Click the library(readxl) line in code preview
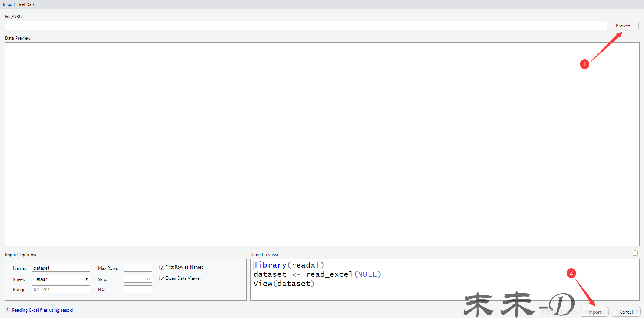644x318 pixels. click(289, 265)
